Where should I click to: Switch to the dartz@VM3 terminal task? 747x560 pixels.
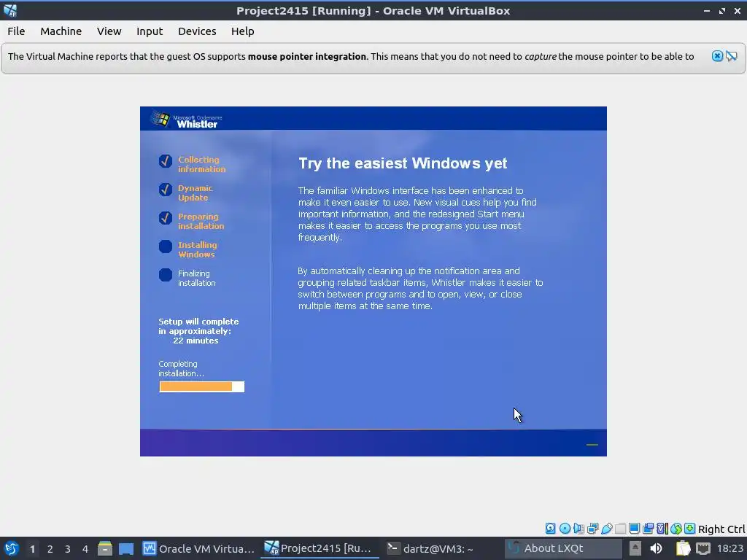pyautogui.click(x=441, y=548)
